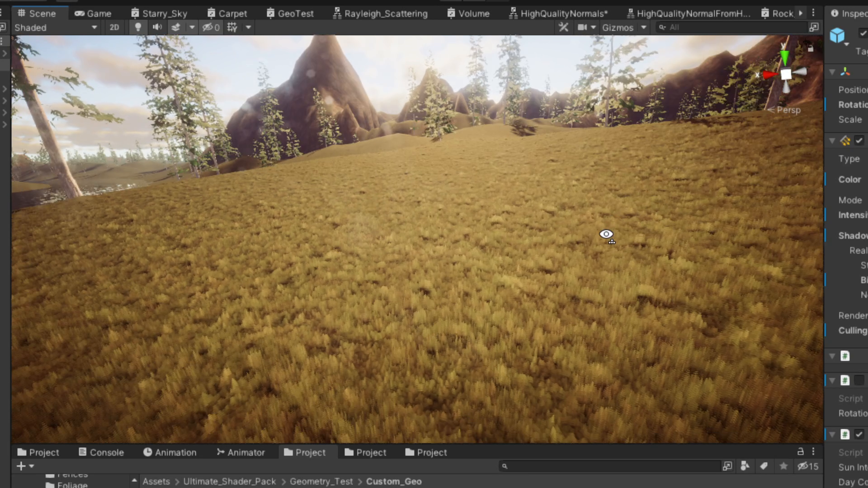The image size is (868, 488).
Task: Focus the Project search field
Action: (x=609, y=466)
